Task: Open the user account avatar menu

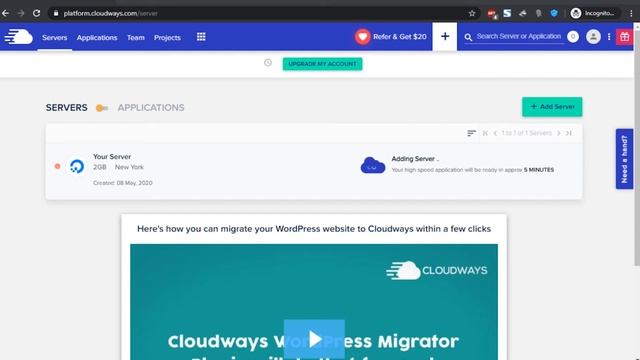Action: [x=593, y=37]
